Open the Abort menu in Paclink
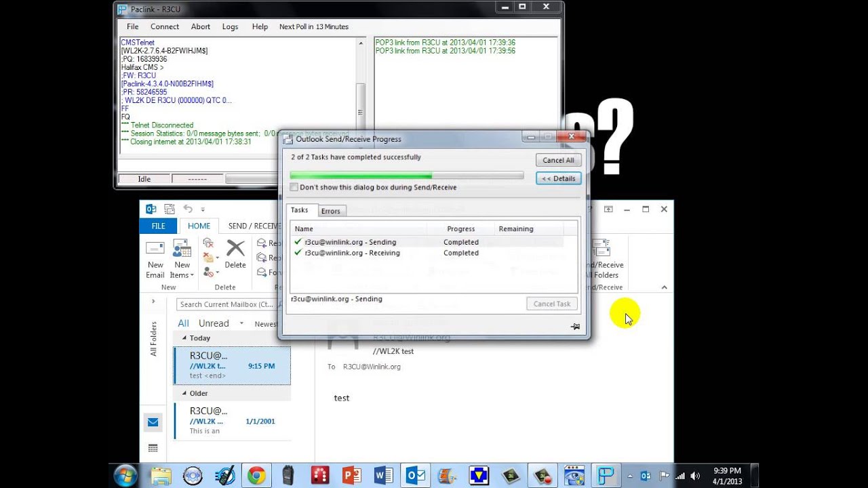Screen dimensions: 868x488 (x=200, y=26)
